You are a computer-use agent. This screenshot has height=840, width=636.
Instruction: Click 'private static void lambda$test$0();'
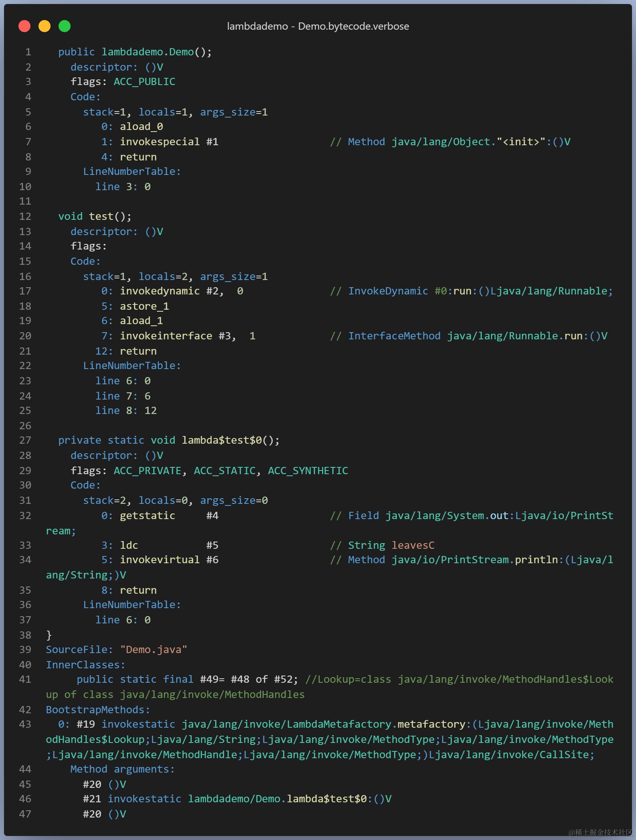click(169, 440)
